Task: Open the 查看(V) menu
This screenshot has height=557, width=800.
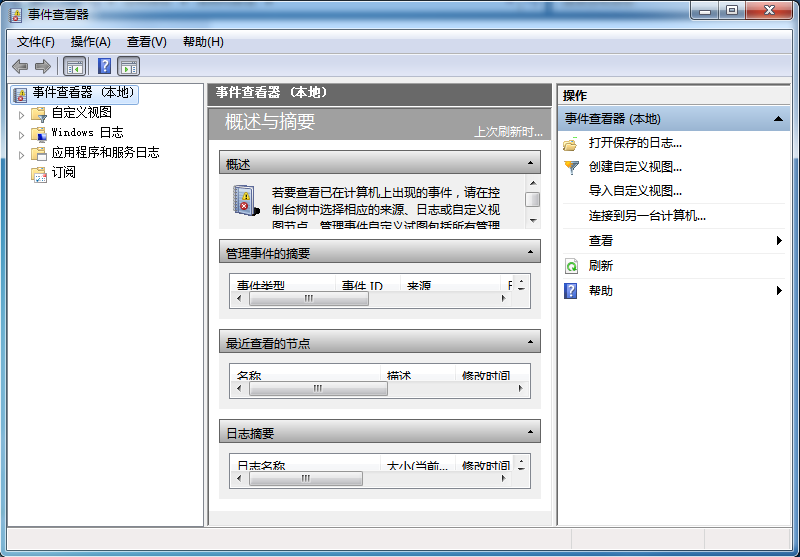Action: (146, 42)
